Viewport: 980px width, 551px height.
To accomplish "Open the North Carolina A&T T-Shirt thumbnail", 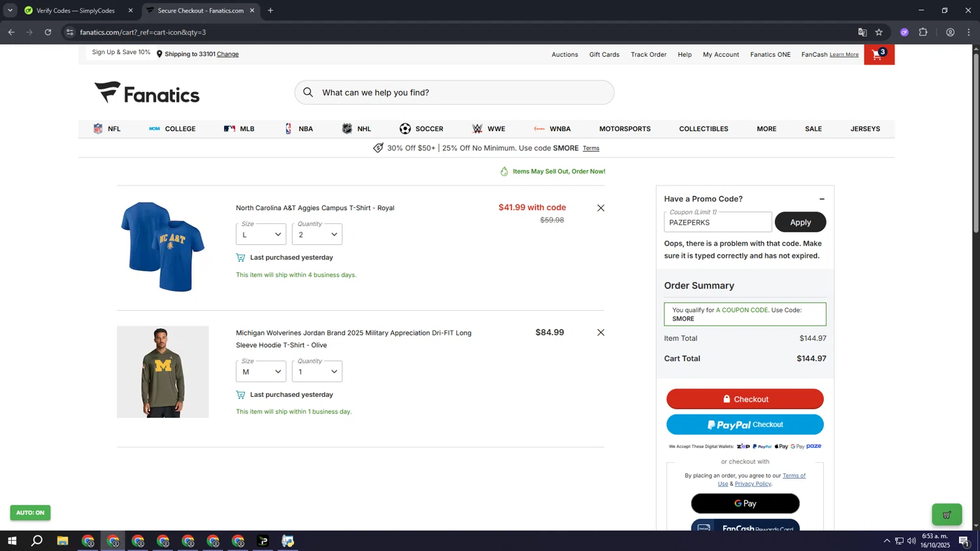I will coord(163,247).
